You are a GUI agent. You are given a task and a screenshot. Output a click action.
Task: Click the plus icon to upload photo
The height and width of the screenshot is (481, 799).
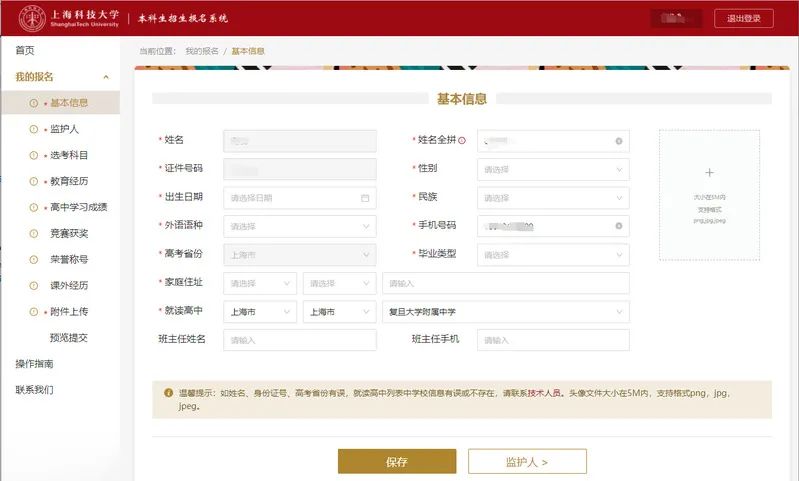click(709, 173)
